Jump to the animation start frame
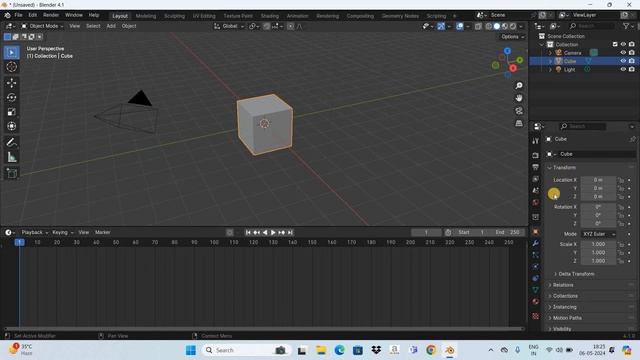 (x=248, y=232)
